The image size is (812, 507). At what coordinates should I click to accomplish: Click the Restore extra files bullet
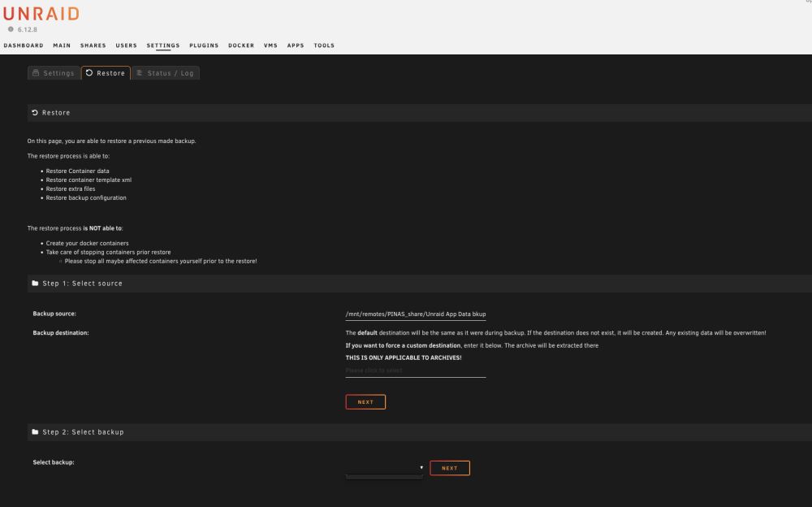click(x=71, y=188)
